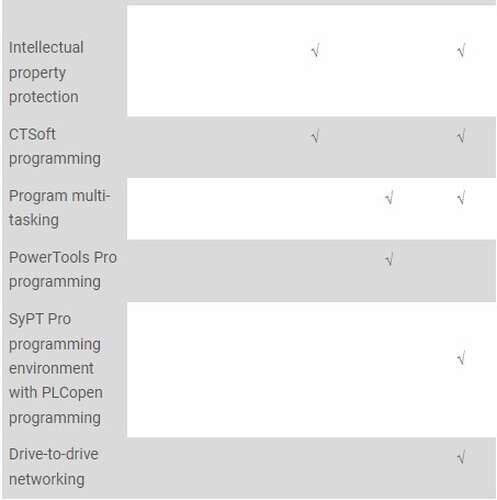The height and width of the screenshot is (500, 497).
Task: Click the word Intellectual in first row
Action: [x=46, y=47]
